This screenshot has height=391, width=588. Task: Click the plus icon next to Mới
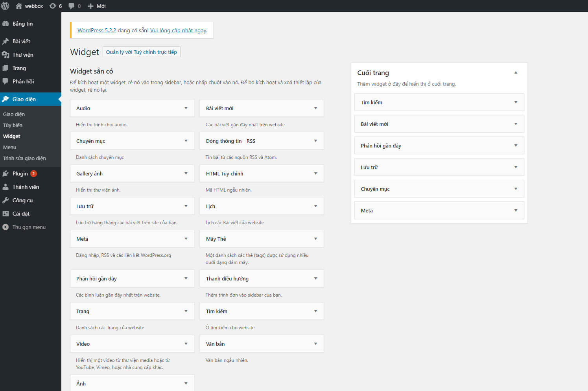[90, 6]
